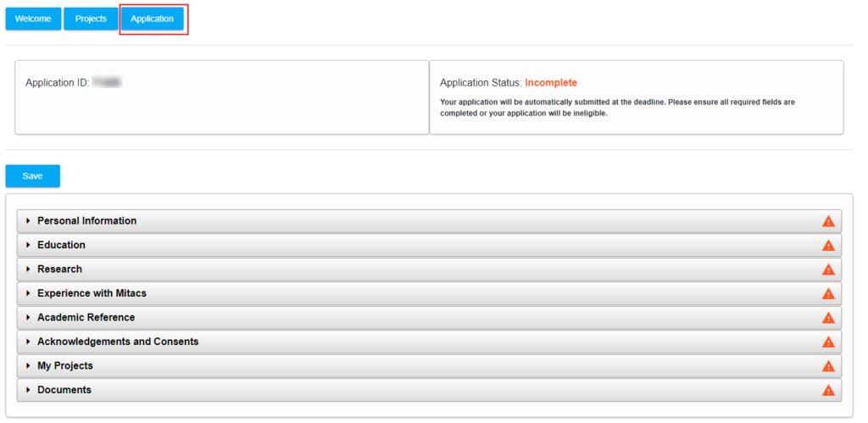This screenshot has width=868, height=423.
Task: Expand the Academic Reference panel
Action: [x=429, y=318]
